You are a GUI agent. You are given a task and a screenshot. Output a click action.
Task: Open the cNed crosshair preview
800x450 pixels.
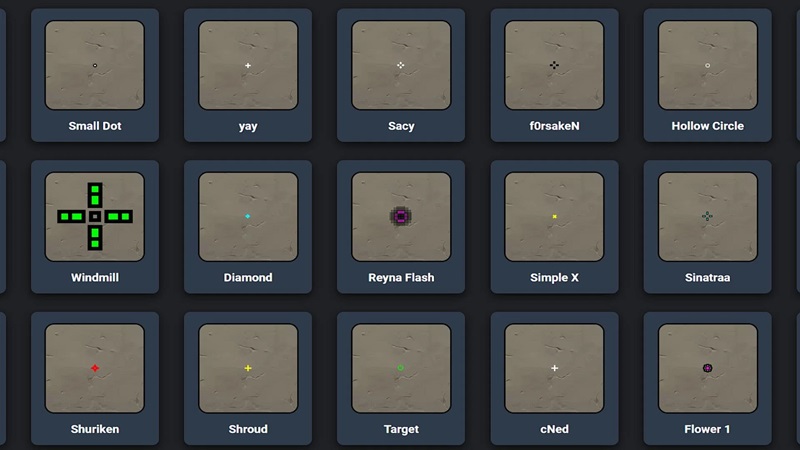coord(554,368)
